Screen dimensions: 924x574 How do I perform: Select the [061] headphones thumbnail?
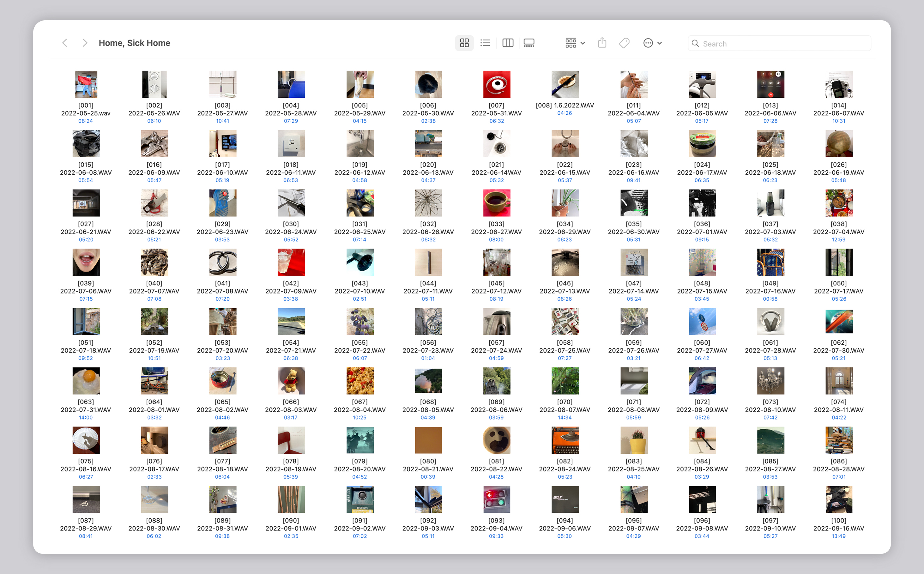(770, 321)
